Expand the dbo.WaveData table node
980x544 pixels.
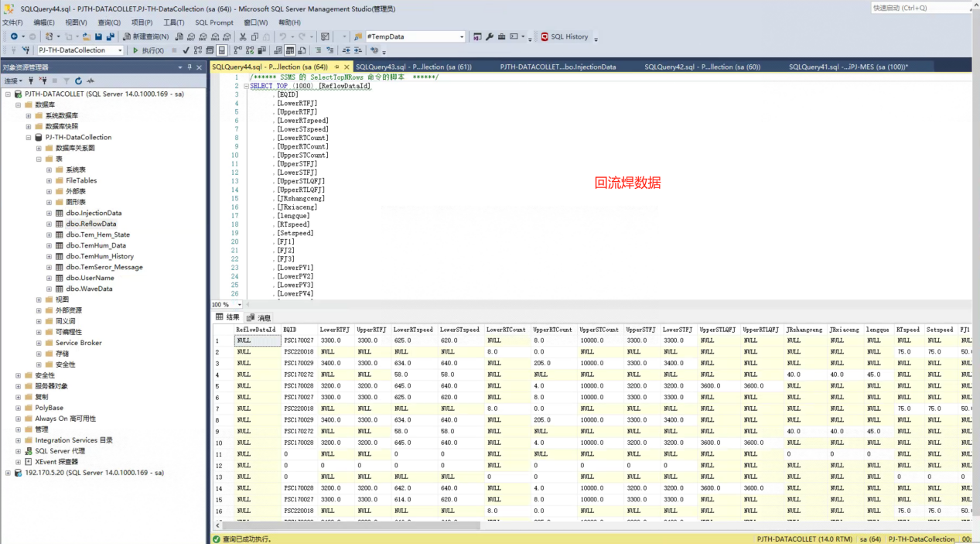[x=49, y=289]
